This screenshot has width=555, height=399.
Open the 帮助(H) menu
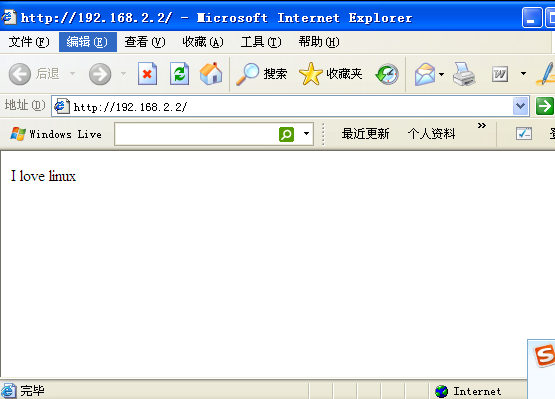click(319, 42)
